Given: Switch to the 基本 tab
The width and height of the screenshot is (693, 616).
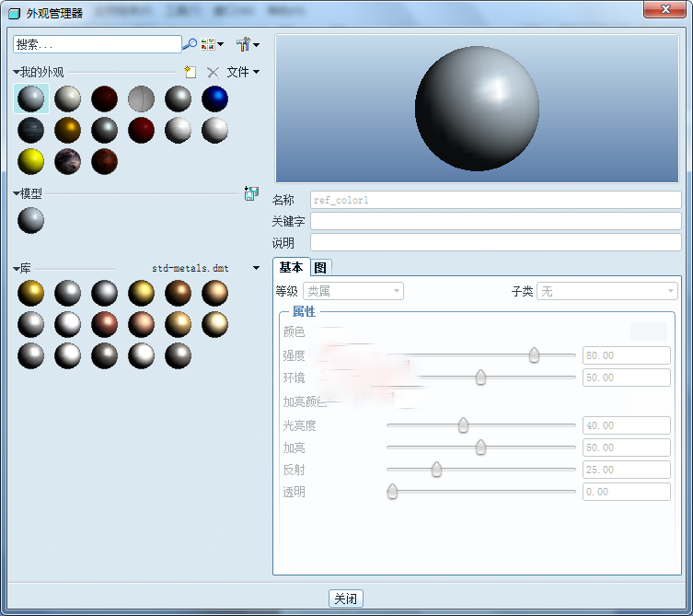Looking at the screenshot, I should [291, 267].
